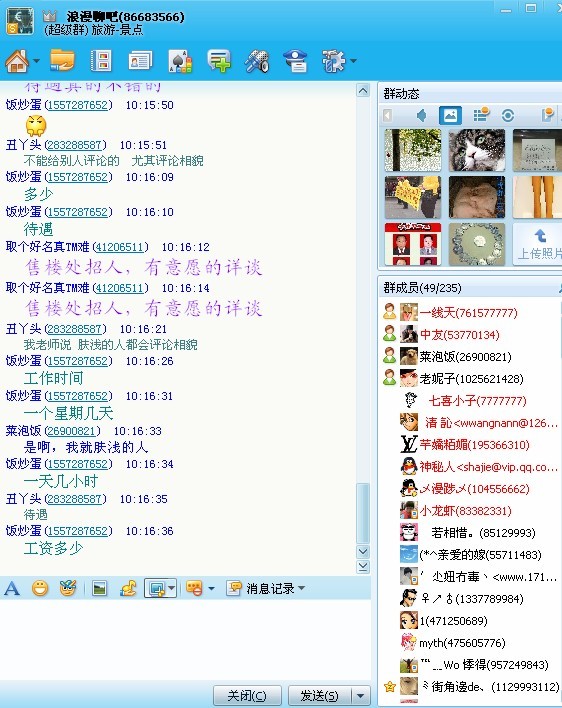
Task: Open the font formatting A button
Action: click(x=12, y=588)
